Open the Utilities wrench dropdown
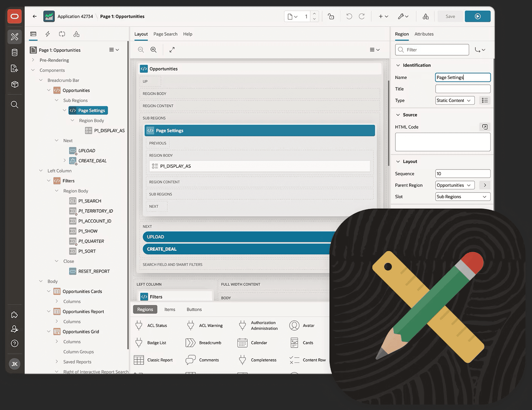 point(403,16)
